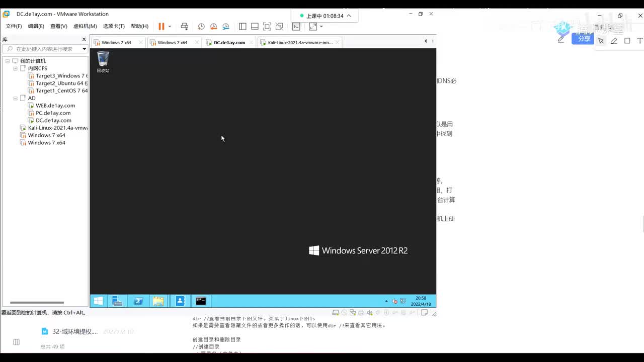
Task: Close the DC.de1ay.com tab
Action: coord(251,43)
